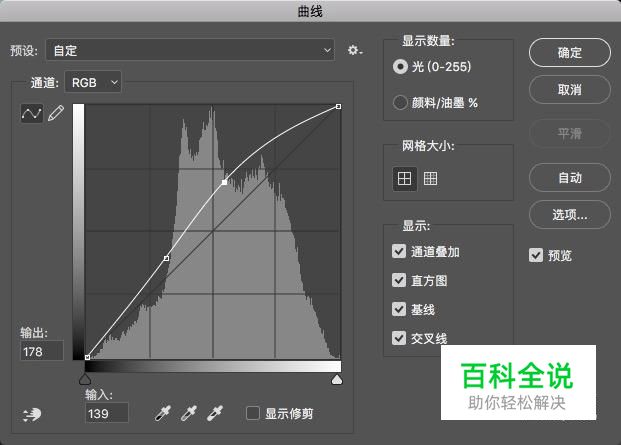Viewport: 621px width, 445px height.
Task: Click the 平滑 button
Action: [570, 133]
